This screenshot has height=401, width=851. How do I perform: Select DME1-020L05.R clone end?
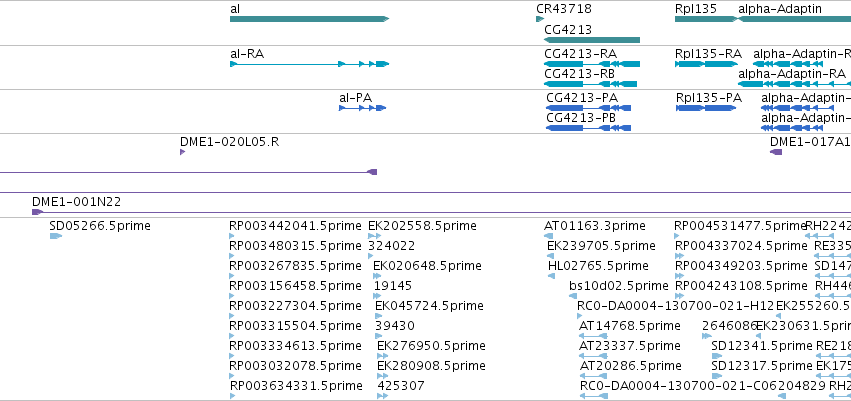182,152
